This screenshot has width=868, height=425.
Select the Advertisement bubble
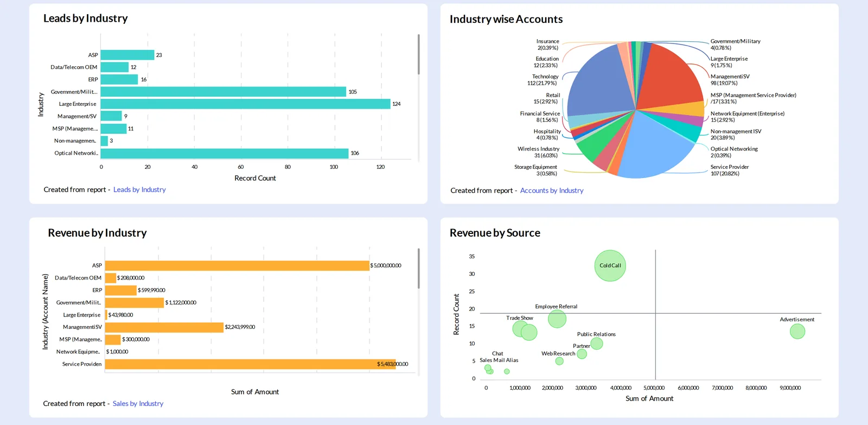(x=797, y=331)
